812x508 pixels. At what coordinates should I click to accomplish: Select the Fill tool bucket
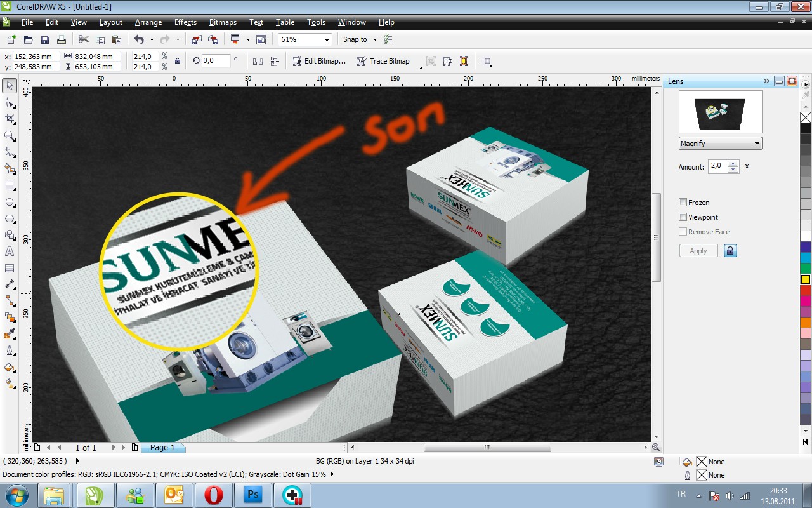tap(10, 367)
